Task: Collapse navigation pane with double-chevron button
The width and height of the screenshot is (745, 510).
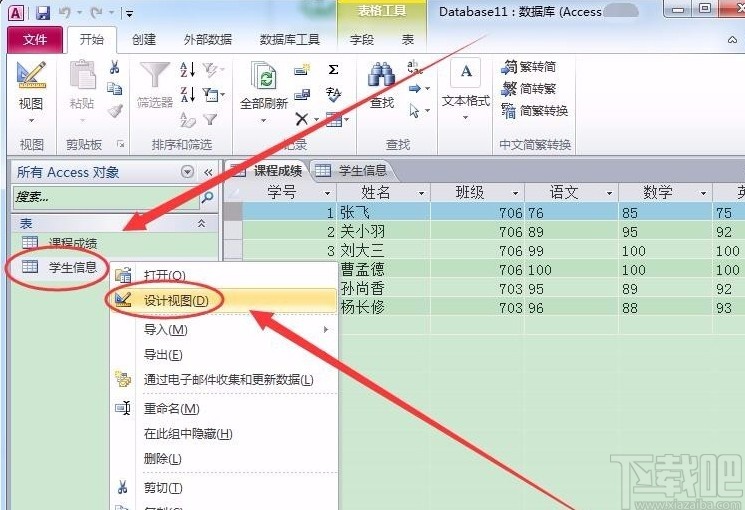Action: click(208, 172)
